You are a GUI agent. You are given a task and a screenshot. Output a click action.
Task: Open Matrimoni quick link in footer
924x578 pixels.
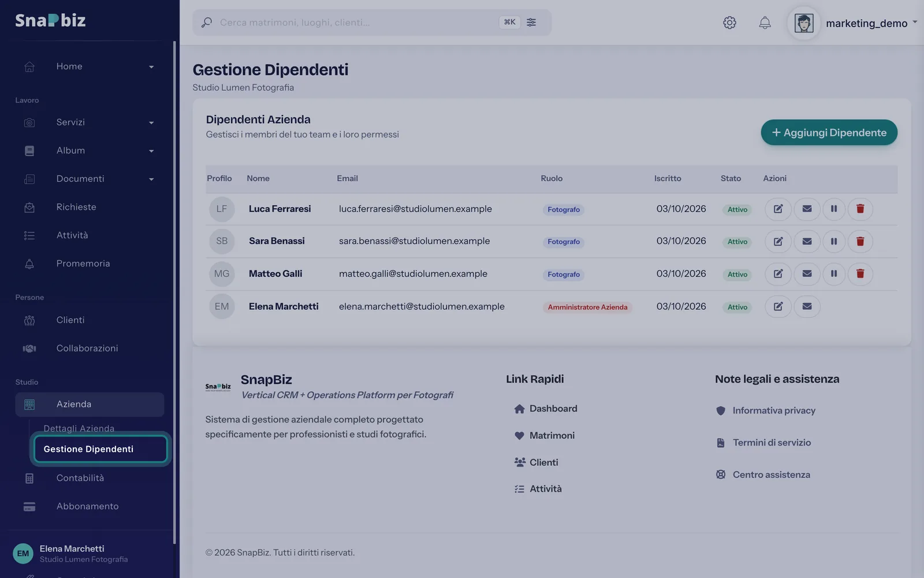point(545,435)
